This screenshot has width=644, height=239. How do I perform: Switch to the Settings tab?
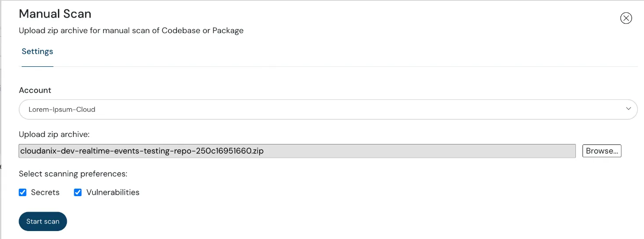tap(37, 52)
